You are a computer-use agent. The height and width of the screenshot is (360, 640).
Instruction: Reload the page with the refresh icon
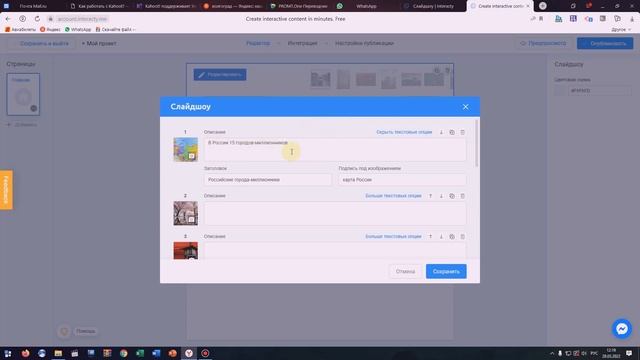coord(37,19)
